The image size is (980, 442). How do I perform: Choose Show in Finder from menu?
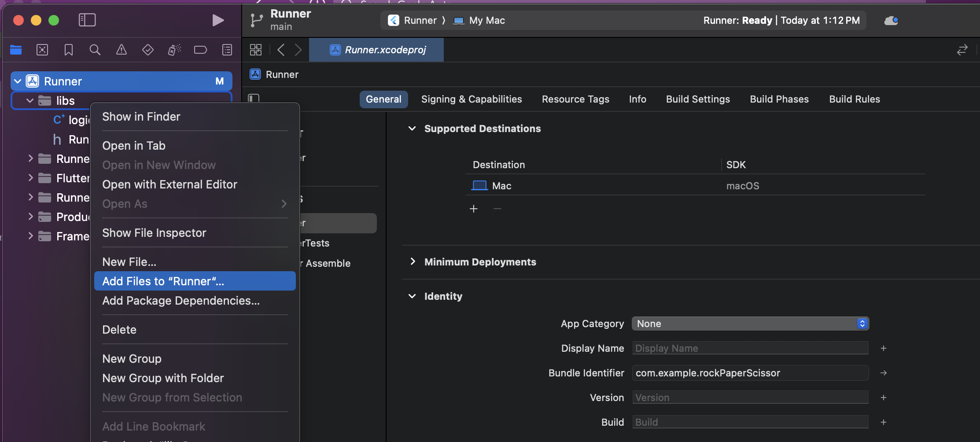195,117
